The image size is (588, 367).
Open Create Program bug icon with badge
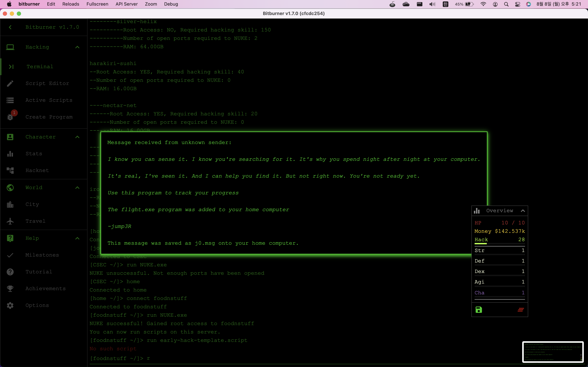click(10, 117)
